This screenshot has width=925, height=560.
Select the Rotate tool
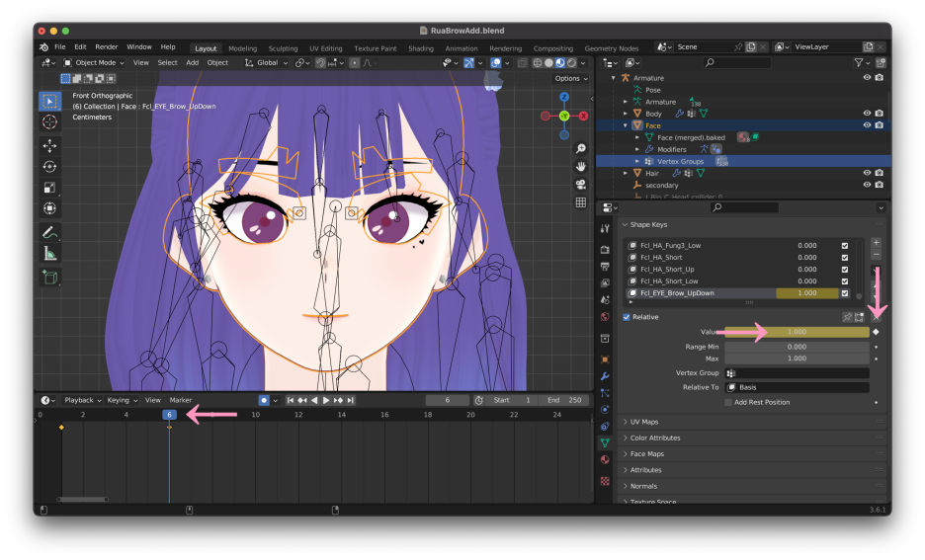(x=49, y=167)
